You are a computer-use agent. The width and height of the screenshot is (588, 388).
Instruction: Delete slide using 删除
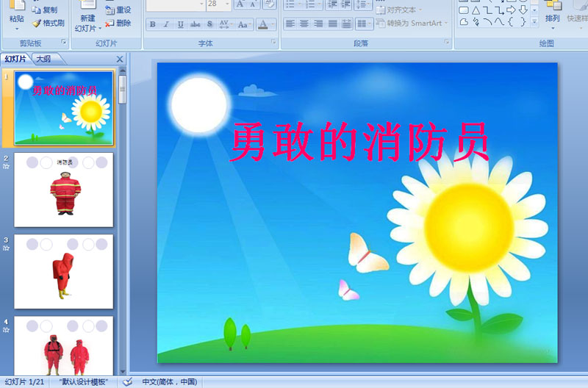tap(118, 24)
